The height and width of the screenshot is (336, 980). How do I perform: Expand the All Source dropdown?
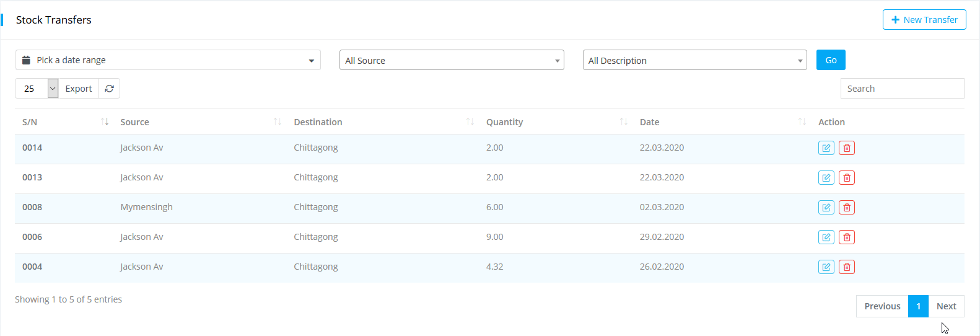click(452, 60)
